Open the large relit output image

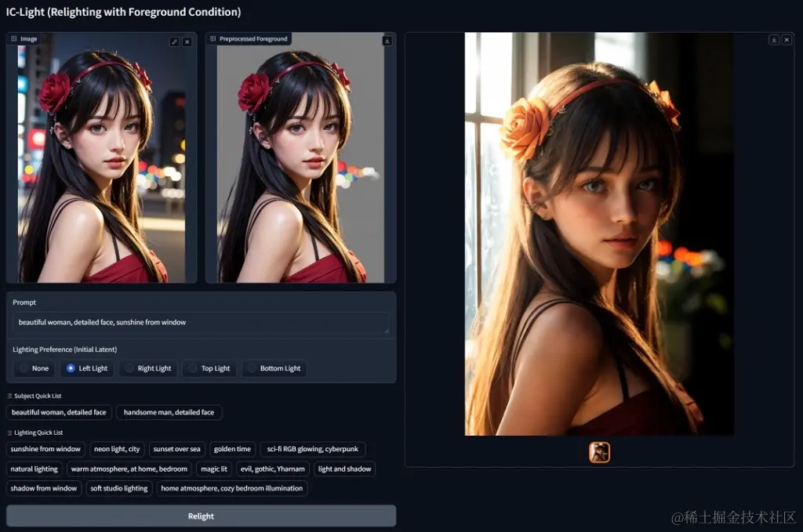pos(599,233)
